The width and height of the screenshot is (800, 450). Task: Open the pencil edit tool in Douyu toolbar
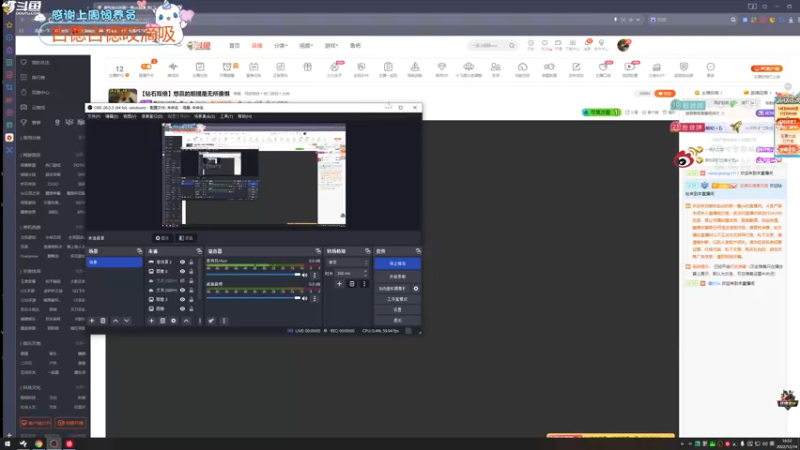[576, 67]
